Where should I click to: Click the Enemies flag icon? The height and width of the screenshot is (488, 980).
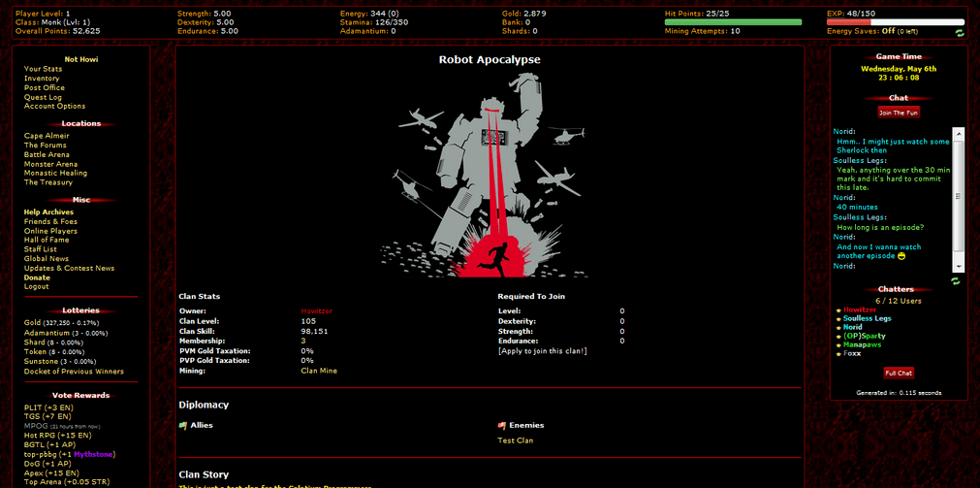(x=502, y=426)
